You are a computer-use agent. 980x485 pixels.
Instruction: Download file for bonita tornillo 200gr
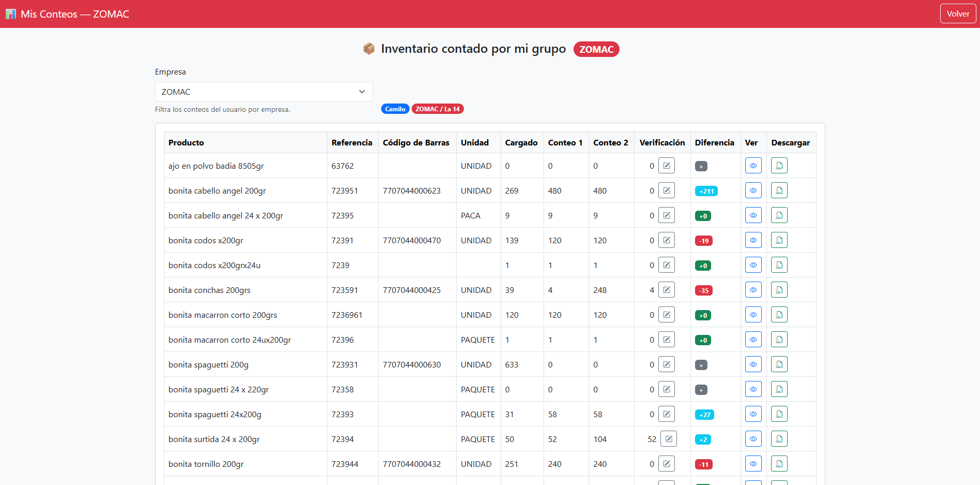779,464
